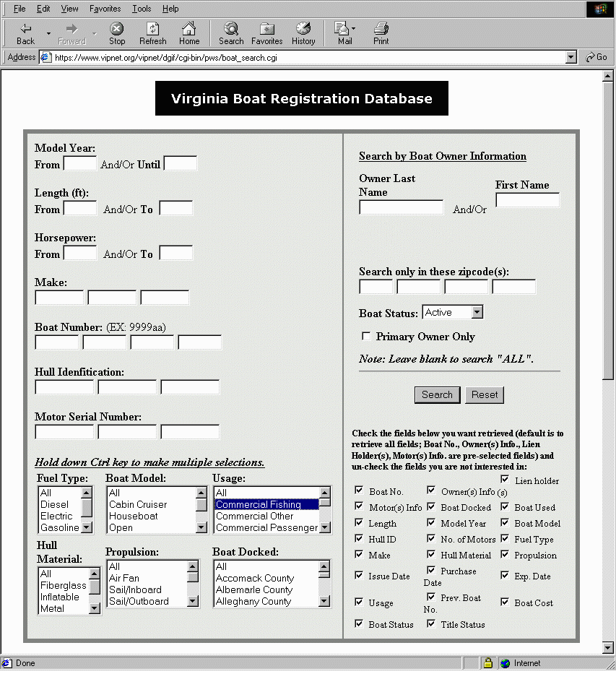Uncheck the Boat Cost field checkbox
616x674 pixels.
[505, 601]
